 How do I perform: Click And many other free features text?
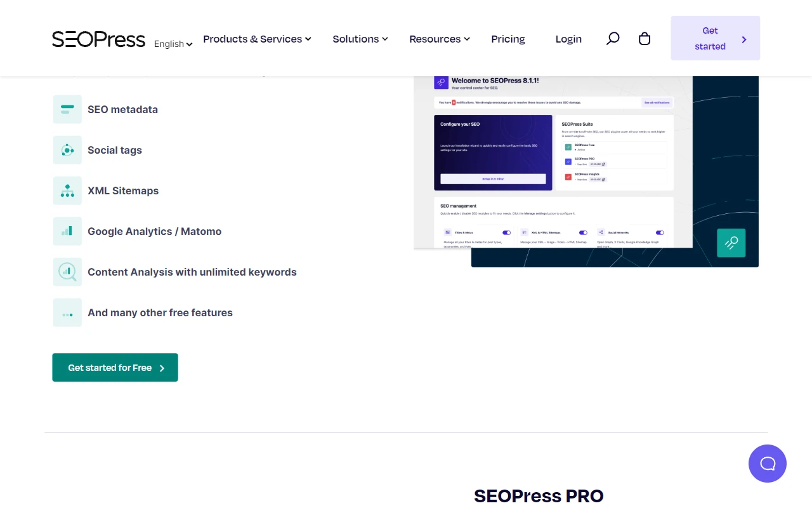[x=160, y=312]
